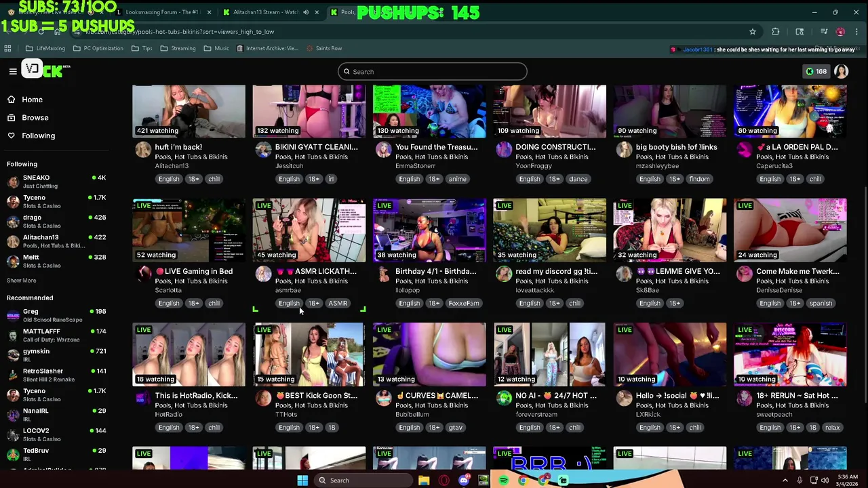
Task: Switch to the Looksmaxing Forum tab
Action: tap(163, 12)
